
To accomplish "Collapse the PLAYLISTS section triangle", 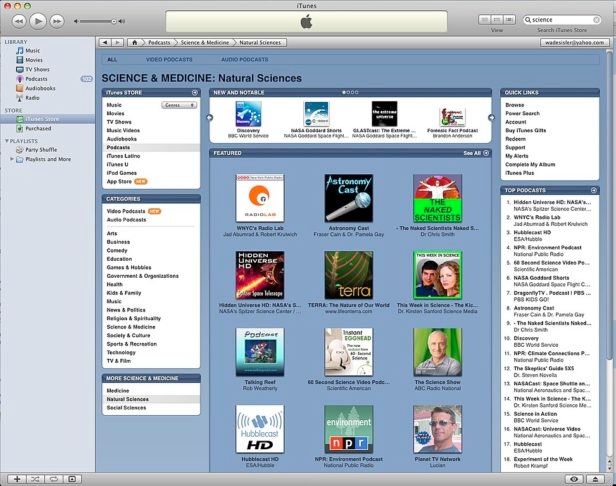I will pos(6,141).
